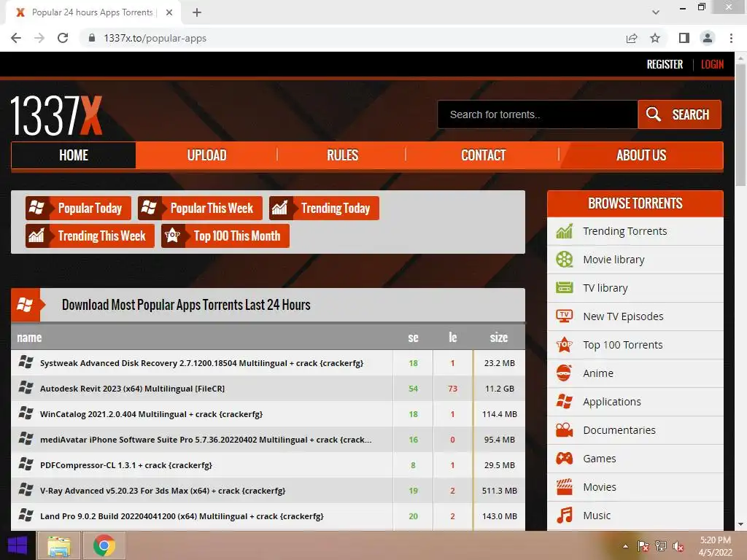Show hidden system tray icons arrow

625,546
